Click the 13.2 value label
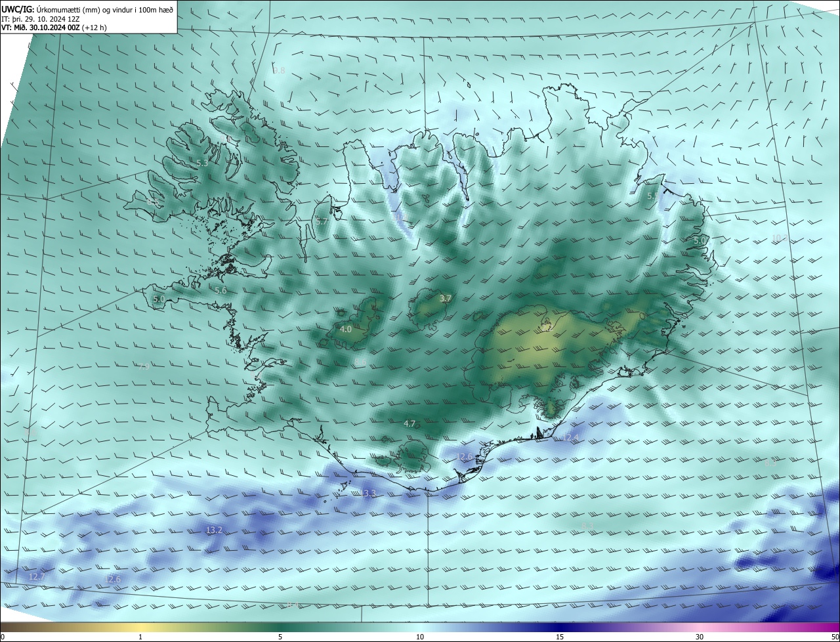 click(x=214, y=530)
